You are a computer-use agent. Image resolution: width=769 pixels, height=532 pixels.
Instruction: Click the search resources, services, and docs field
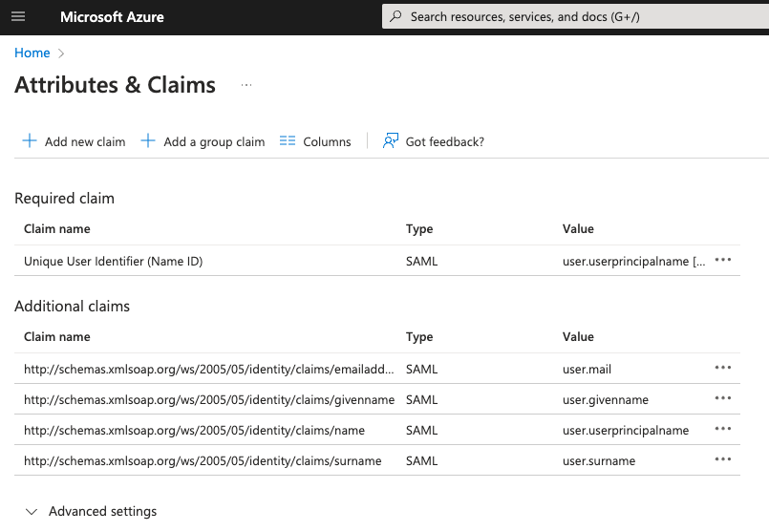click(573, 17)
